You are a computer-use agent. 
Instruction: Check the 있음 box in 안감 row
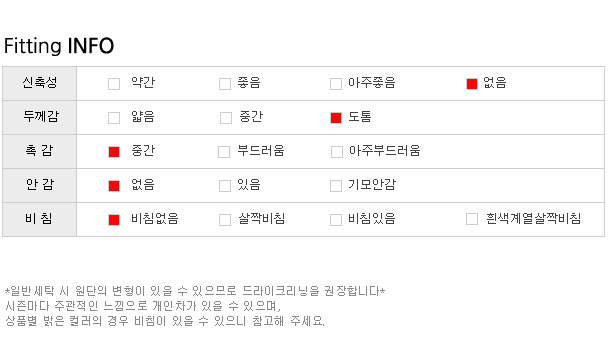point(225,186)
